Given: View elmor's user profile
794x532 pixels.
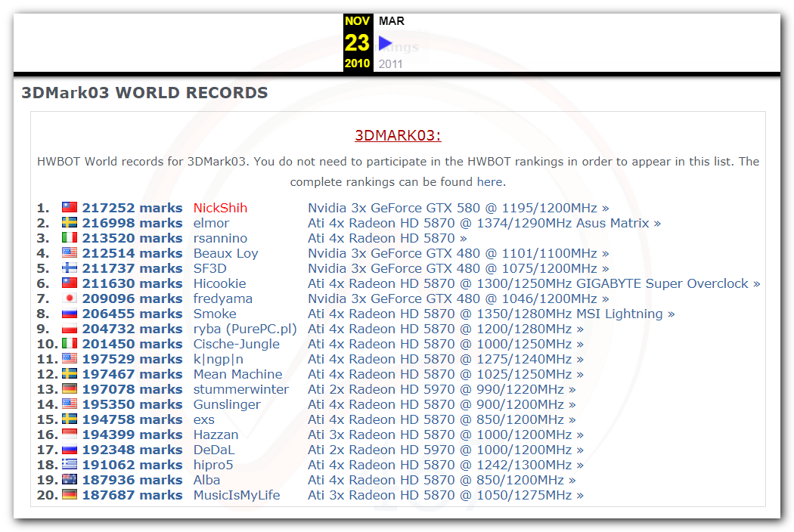Looking at the screenshot, I should pyautogui.click(x=211, y=223).
